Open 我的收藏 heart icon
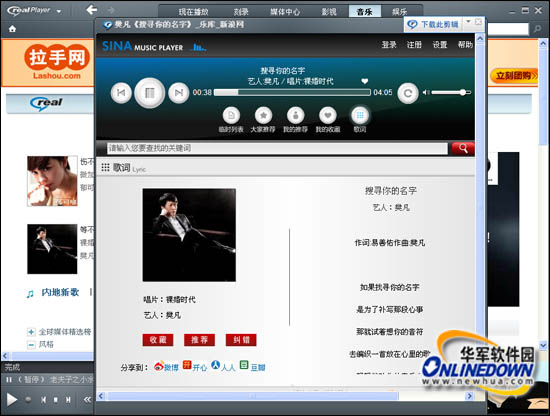This screenshot has height=416, width=550. (328, 115)
